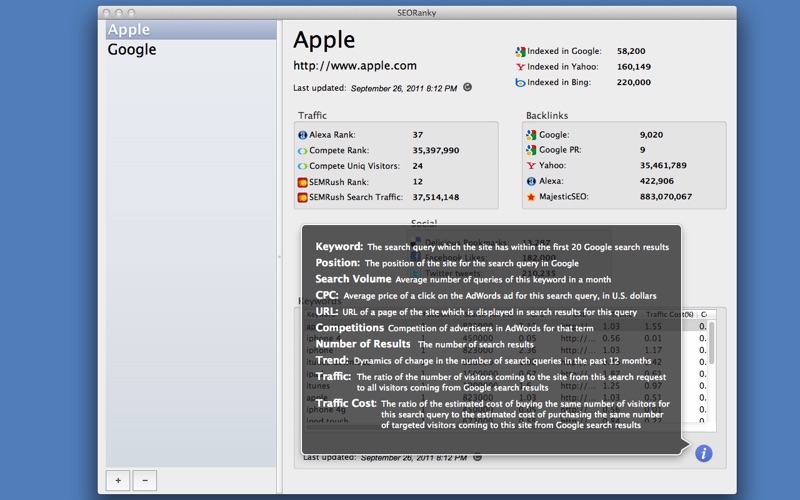Screen dimensions: 800x500
Task: Click the SEMRush Search Traffic icon
Action: (x=303, y=197)
